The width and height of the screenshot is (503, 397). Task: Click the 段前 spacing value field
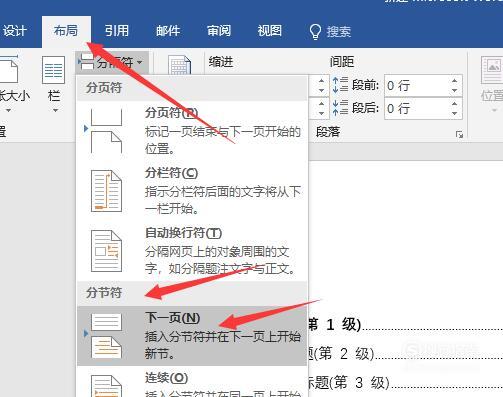click(416, 86)
